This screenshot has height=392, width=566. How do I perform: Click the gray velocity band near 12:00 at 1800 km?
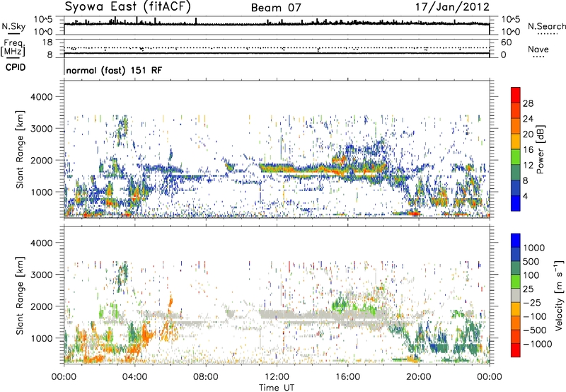coord(278,313)
